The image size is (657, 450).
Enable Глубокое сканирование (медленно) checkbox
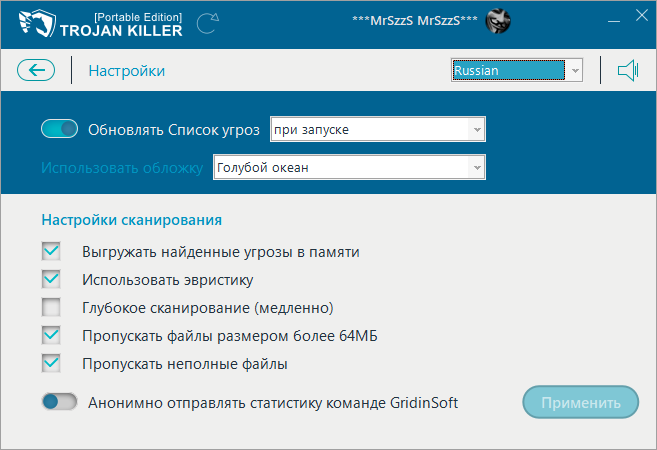click(51, 307)
